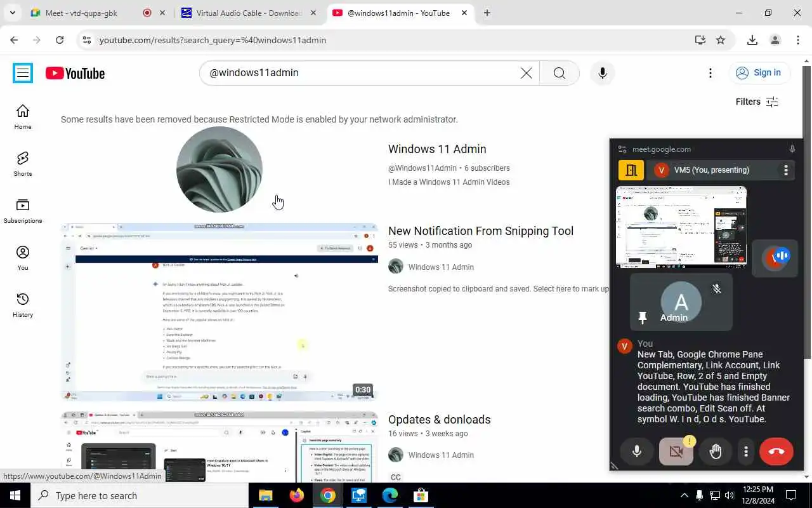Open VM5 presenter three-dot menu
Screen dimensions: 812x508
(785, 170)
